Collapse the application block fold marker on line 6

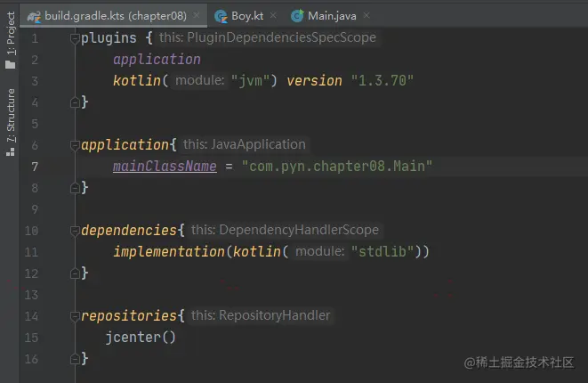point(75,145)
